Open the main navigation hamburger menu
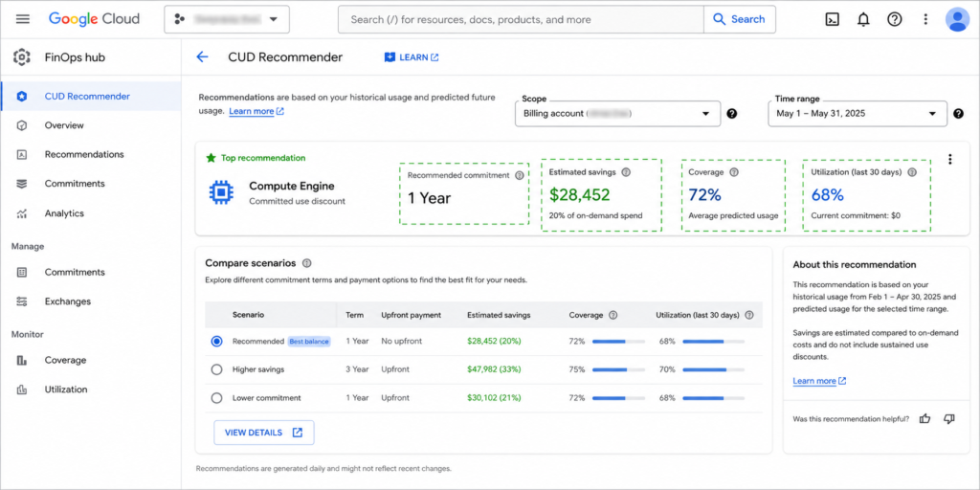Screen dimensions: 980x490 [23, 19]
